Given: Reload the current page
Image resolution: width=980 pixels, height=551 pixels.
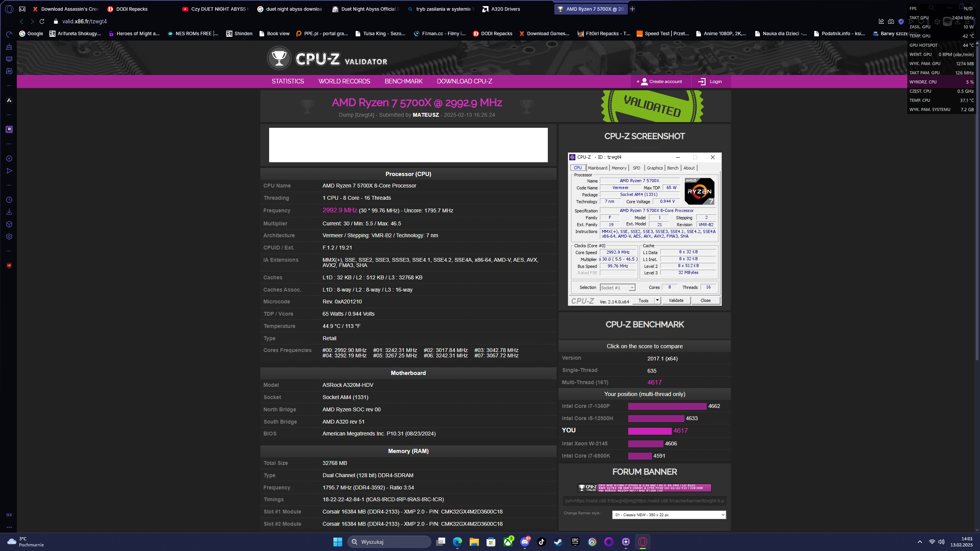Looking at the screenshot, I should 42,21.
